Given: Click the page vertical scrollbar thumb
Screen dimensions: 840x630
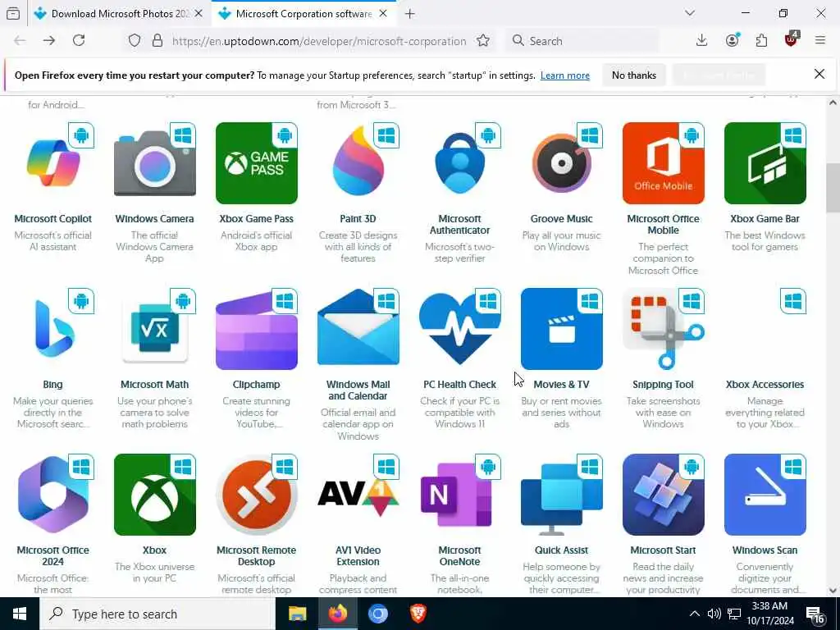Looking at the screenshot, I should pyautogui.click(x=833, y=188).
